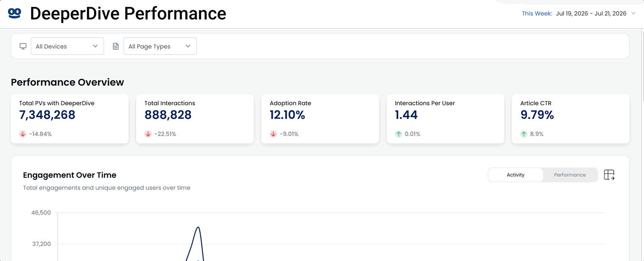Screen dimensions: 644x261
Task: Click the document page type icon
Action: click(116, 46)
